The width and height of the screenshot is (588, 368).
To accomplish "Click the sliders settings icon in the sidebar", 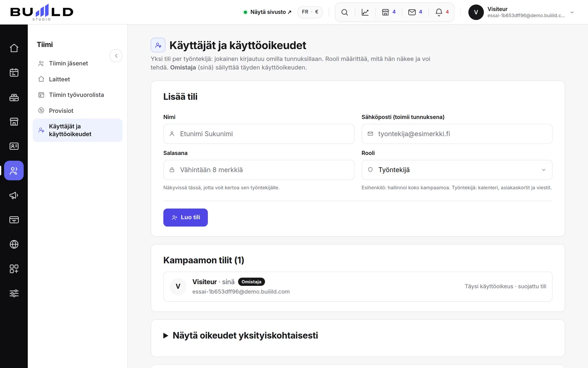I will click(x=14, y=293).
